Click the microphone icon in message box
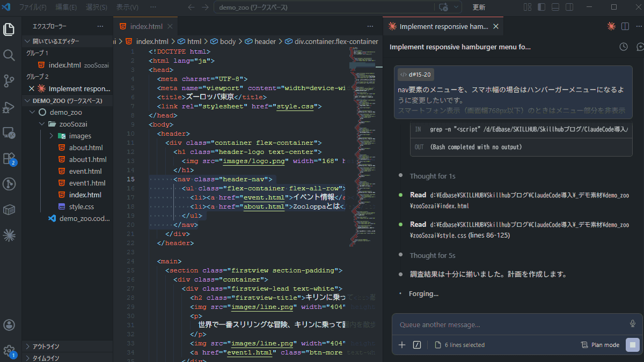This screenshot has height=362, width=644. coord(632,324)
